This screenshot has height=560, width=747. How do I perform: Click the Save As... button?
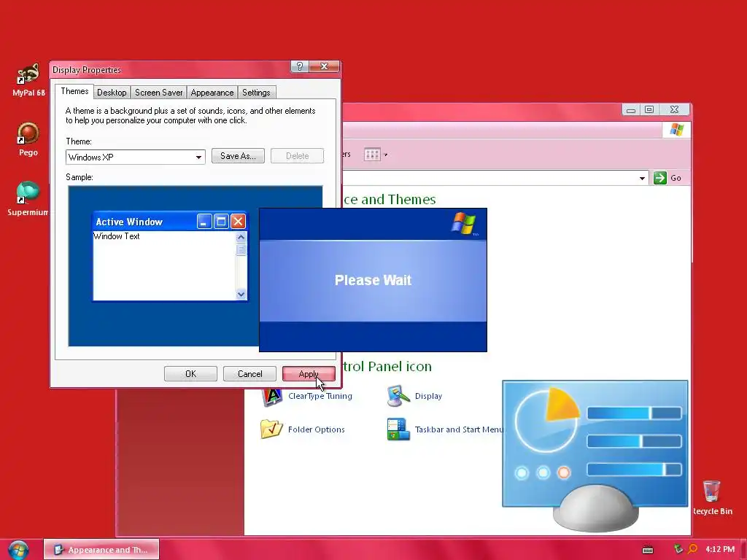point(238,156)
